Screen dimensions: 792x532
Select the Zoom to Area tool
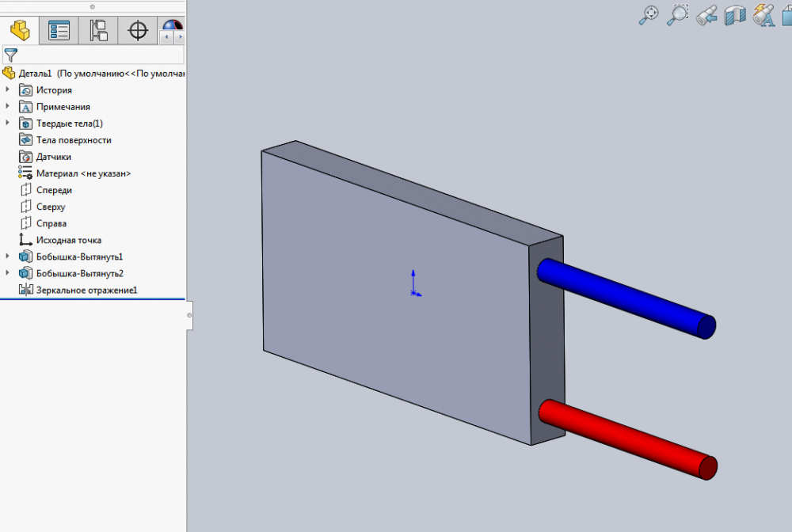[678, 15]
